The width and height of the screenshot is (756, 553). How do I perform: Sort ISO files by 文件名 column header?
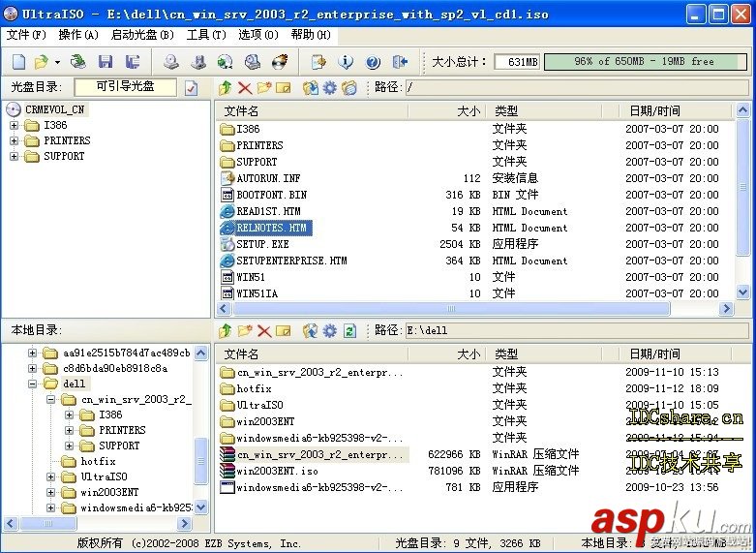point(312,111)
